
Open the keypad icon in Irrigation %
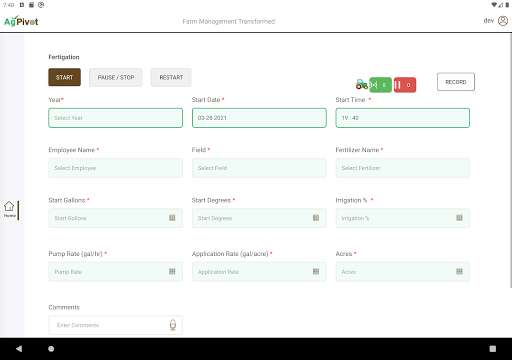(459, 218)
